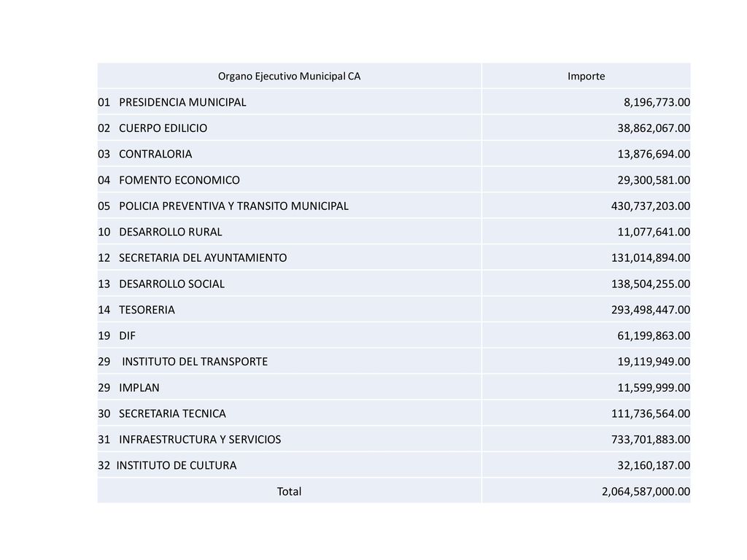Click INFRAESTRUCTURA Y SERVICIOS label

pyautogui.click(x=200, y=440)
